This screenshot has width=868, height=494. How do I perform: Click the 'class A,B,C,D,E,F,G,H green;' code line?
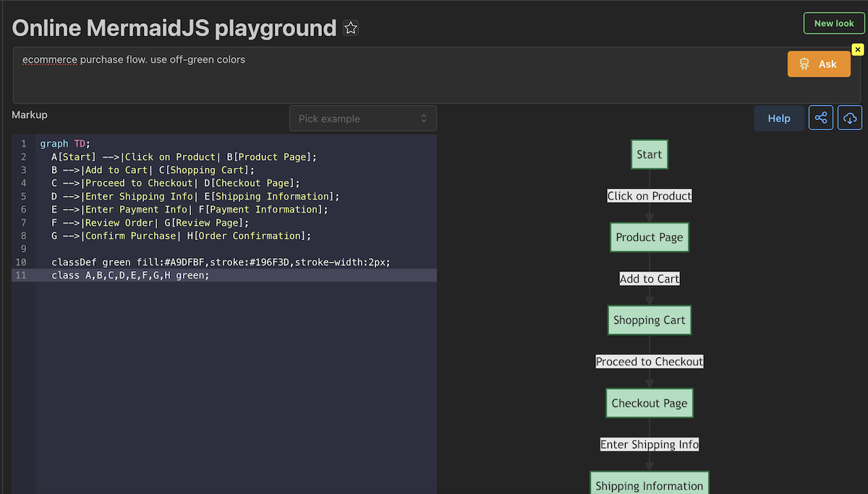[130, 275]
